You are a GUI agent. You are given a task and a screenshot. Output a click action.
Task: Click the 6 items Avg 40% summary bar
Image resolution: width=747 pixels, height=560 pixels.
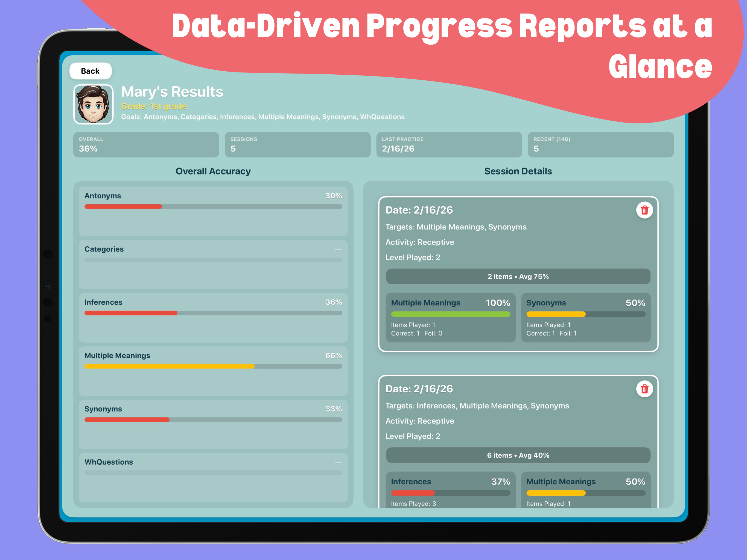518,455
